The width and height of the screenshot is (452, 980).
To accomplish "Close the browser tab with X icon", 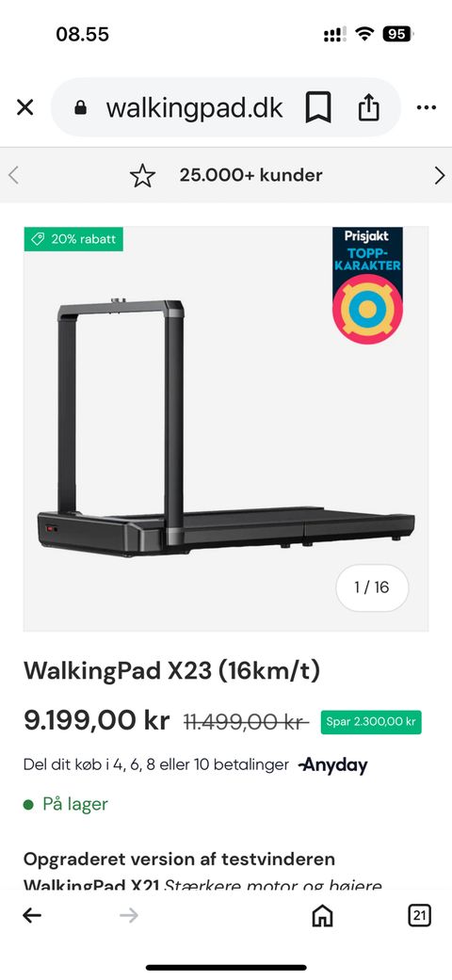I will coord(25,107).
